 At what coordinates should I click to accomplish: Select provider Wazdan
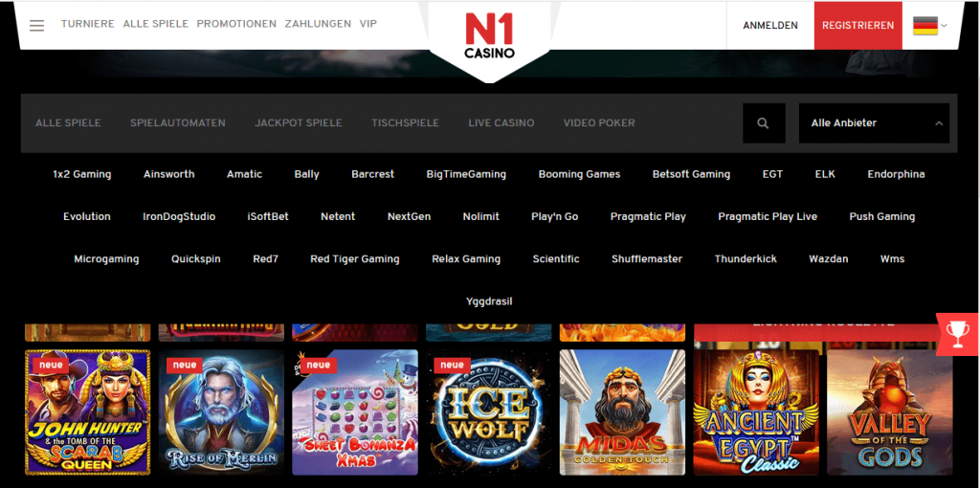[x=829, y=258]
